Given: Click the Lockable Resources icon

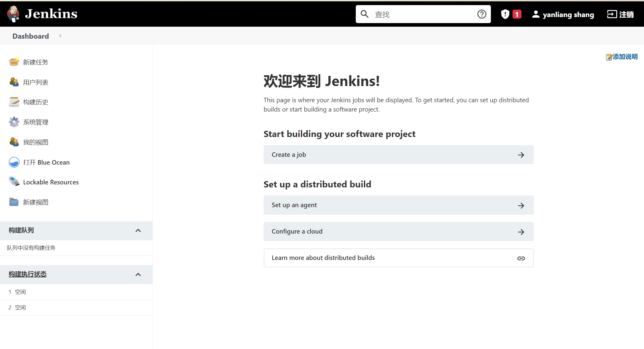Looking at the screenshot, I should pyautogui.click(x=14, y=182).
